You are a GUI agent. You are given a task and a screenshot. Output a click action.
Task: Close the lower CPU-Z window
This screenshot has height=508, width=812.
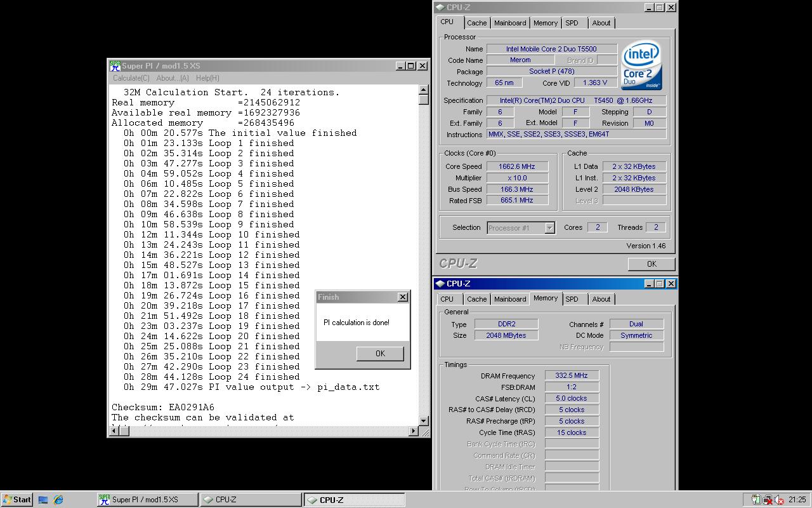click(x=671, y=284)
